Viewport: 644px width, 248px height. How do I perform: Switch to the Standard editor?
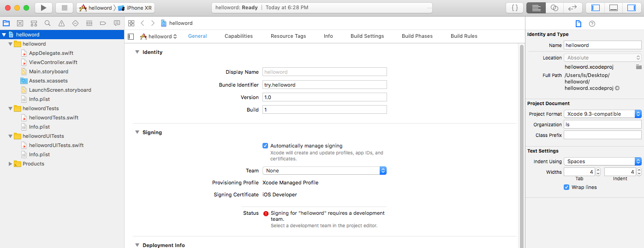(x=536, y=7)
